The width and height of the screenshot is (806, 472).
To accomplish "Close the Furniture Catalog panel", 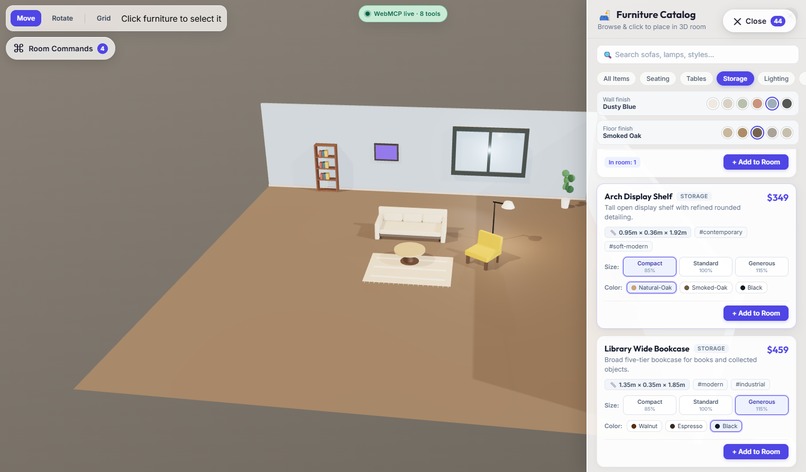I will [x=759, y=21].
